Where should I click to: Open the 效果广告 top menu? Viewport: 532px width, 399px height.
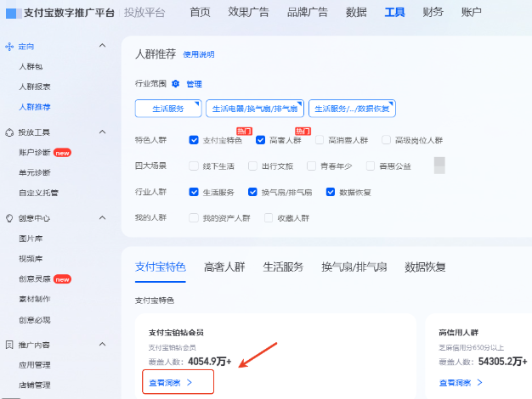[x=248, y=13]
